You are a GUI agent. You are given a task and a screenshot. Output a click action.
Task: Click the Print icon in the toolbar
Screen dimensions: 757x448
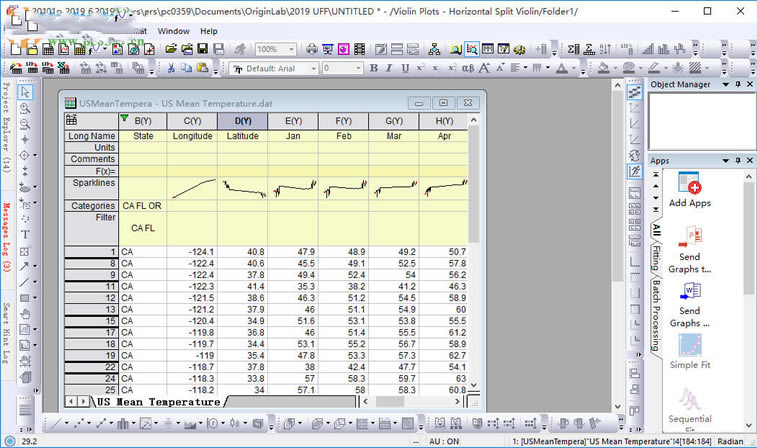312,48
